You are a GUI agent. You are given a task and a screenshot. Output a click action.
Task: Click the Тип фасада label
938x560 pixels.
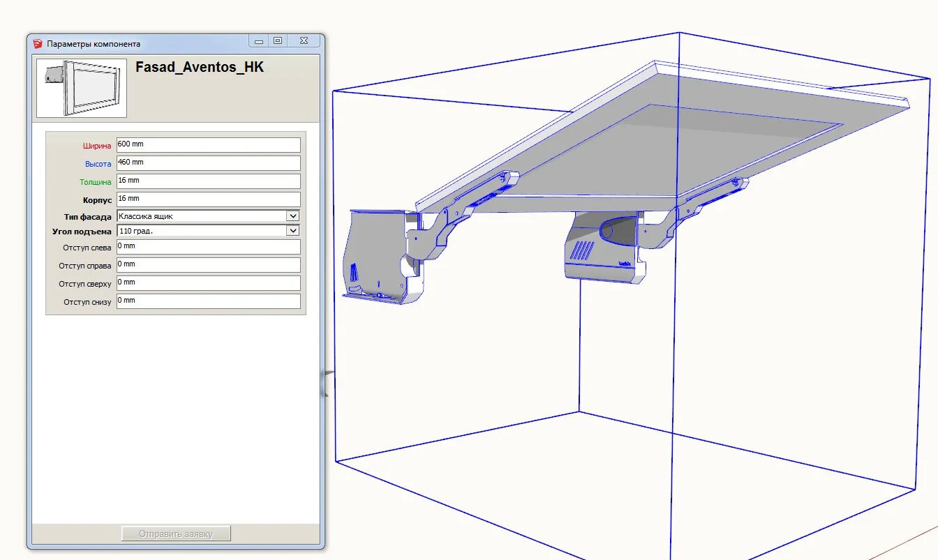[x=88, y=217]
